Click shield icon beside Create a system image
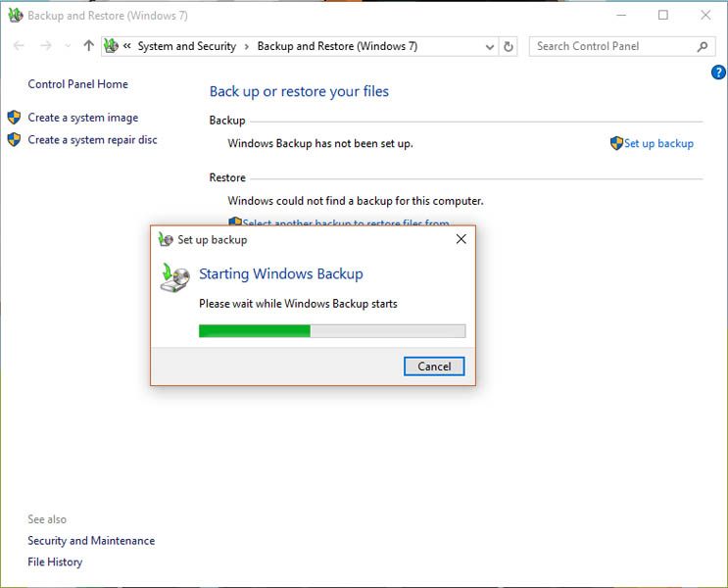 (14, 118)
